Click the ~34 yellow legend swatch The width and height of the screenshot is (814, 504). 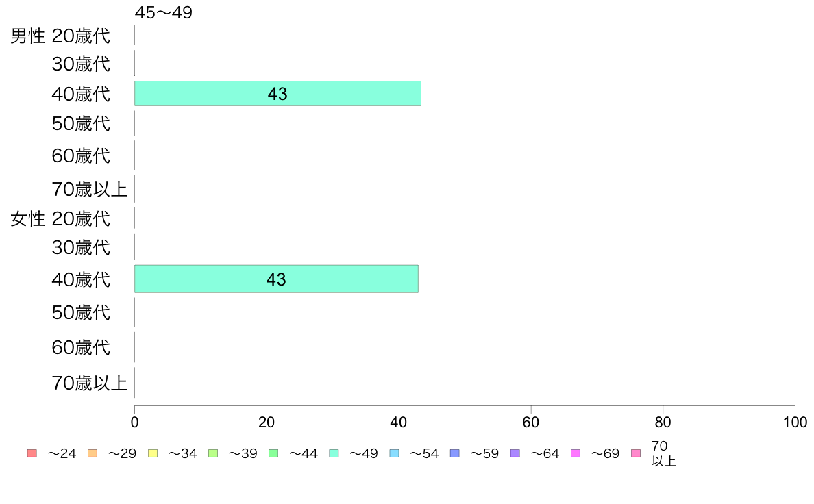(153, 453)
